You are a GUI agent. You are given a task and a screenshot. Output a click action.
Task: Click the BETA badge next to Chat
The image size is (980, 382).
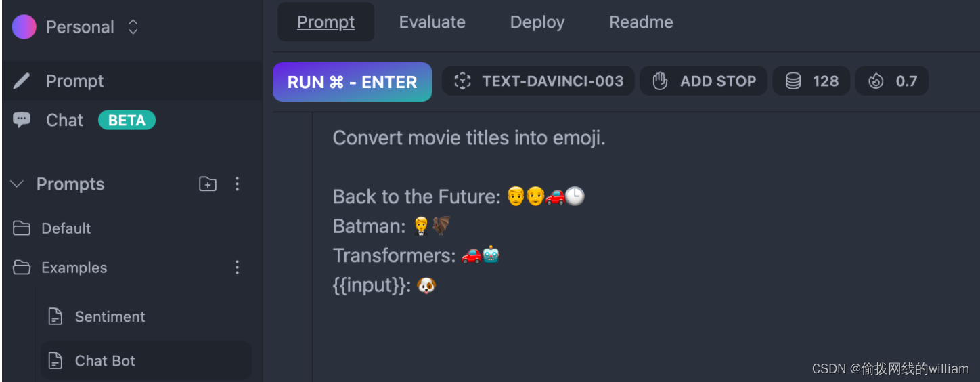click(127, 121)
